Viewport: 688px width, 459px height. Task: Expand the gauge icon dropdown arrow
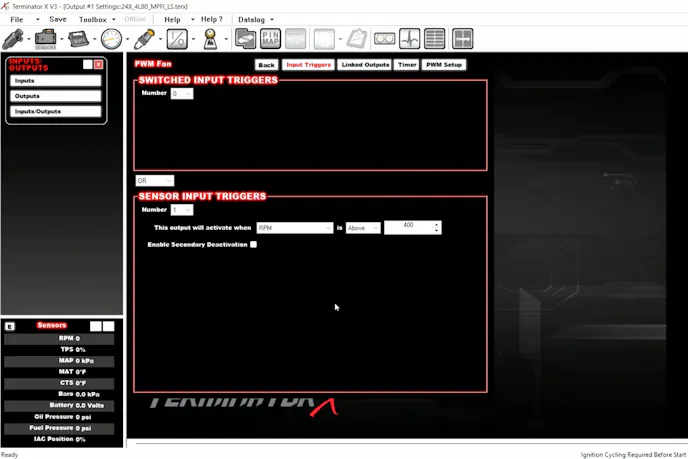click(128, 39)
